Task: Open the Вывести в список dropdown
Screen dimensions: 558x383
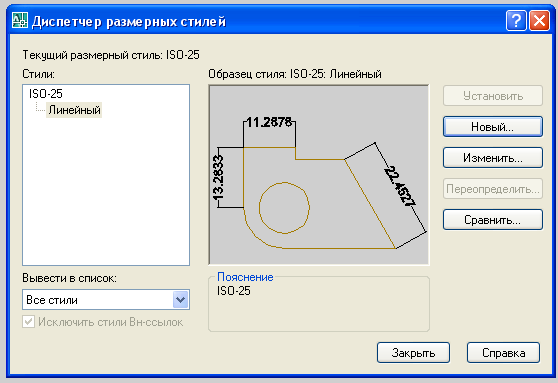Action: click(106, 300)
